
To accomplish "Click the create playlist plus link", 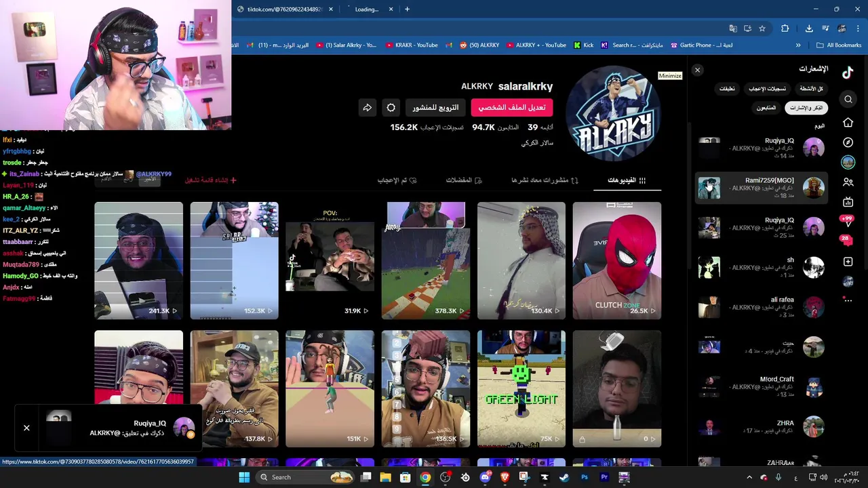I will (x=211, y=180).
